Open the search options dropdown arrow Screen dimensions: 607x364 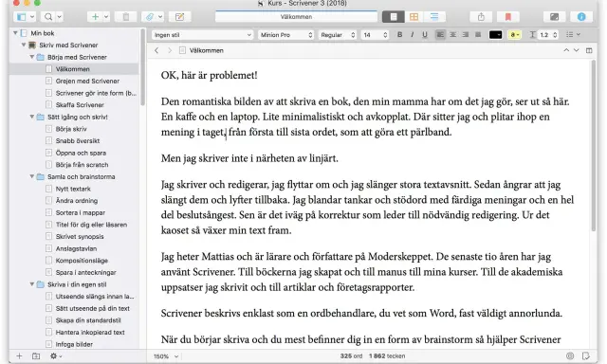pos(59,17)
